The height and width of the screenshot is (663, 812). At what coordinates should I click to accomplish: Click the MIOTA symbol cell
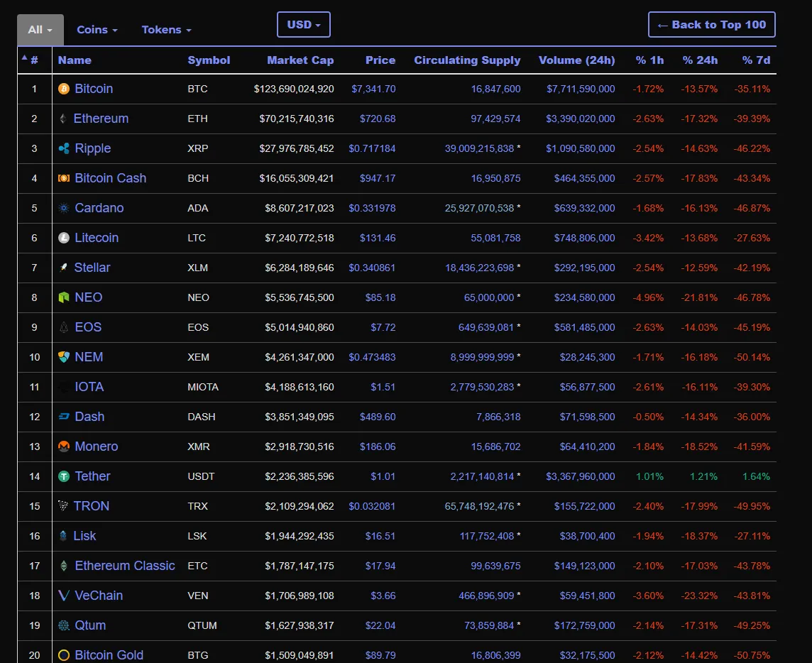(x=203, y=387)
